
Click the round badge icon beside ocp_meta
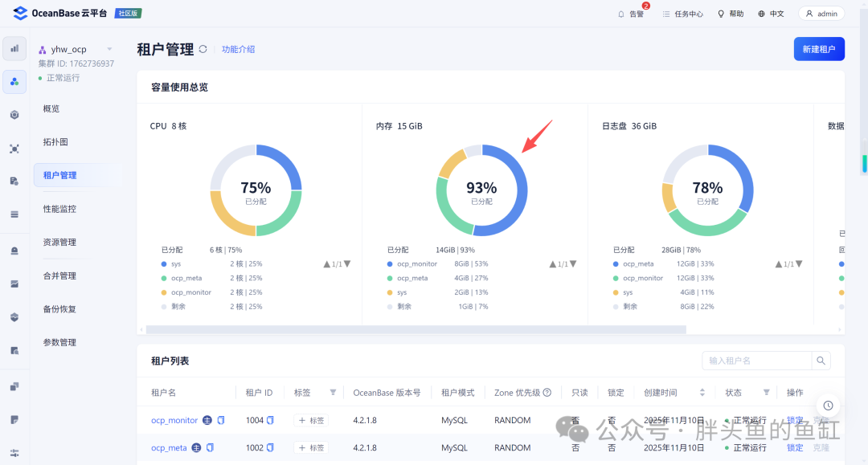[x=197, y=447]
